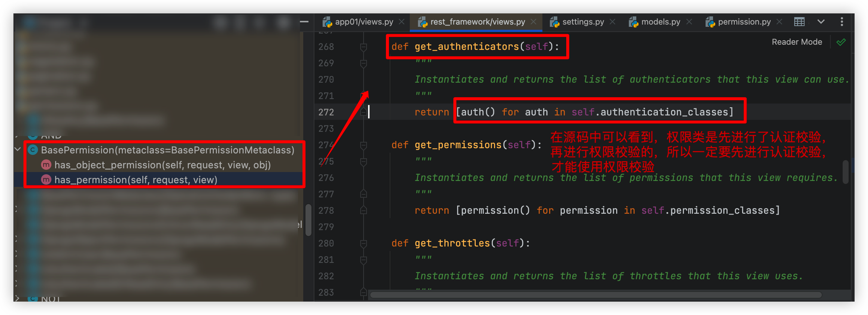The height and width of the screenshot is (315, 868).
Task: Open the editor tab options kebab menu
Action: click(x=842, y=22)
